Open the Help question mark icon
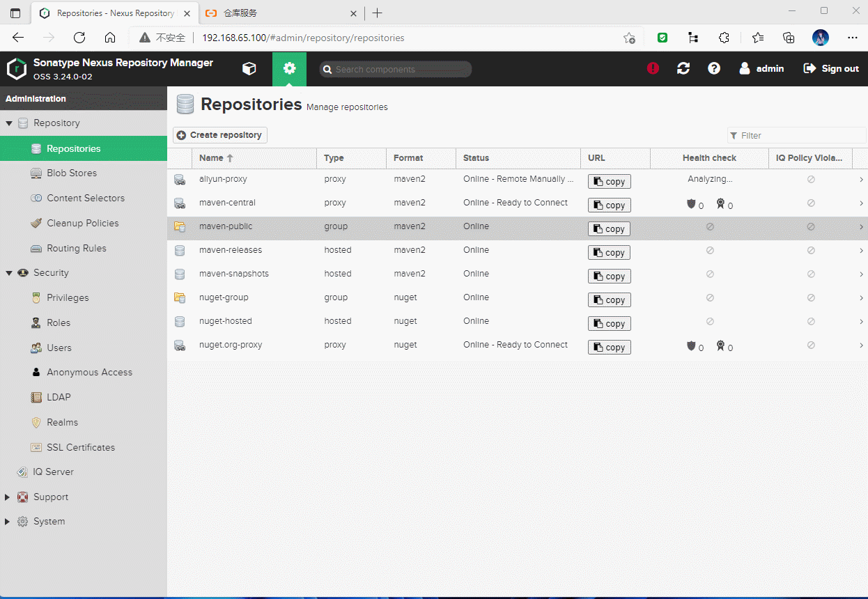 click(714, 68)
